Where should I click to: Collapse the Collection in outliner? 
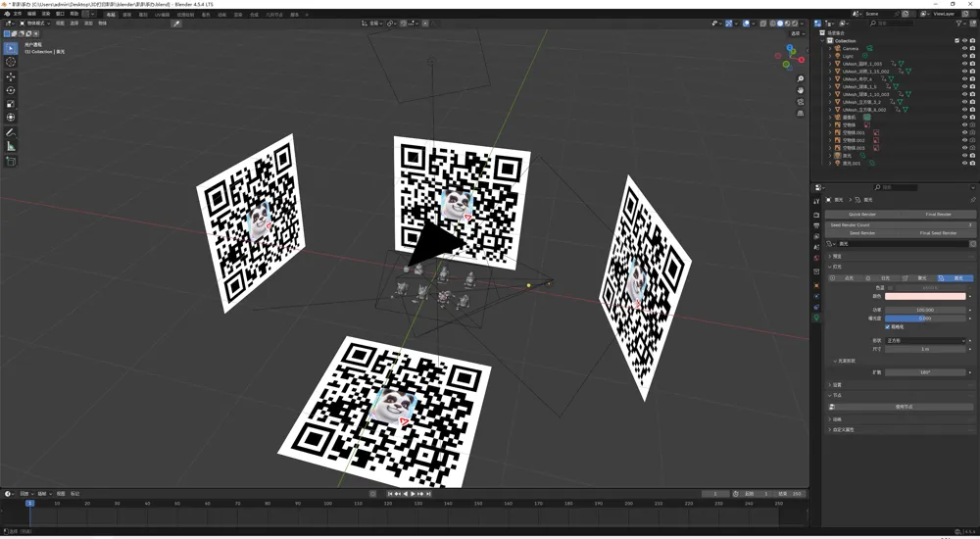(x=822, y=40)
